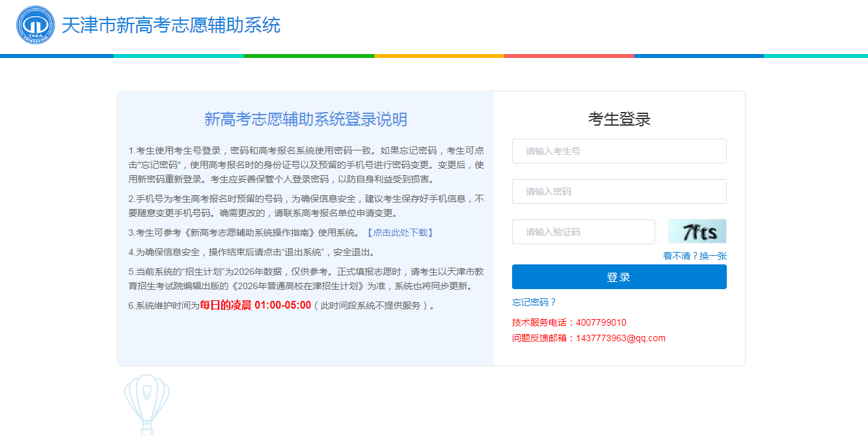The height and width of the screenshot is (435, 868).
Task: Focus the 请输入考生号 input field
Action: 619,151
